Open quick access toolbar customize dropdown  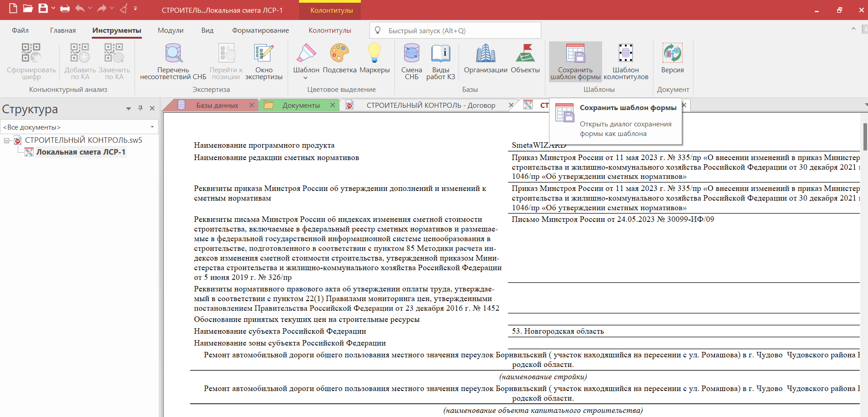(x=135, y=8)
